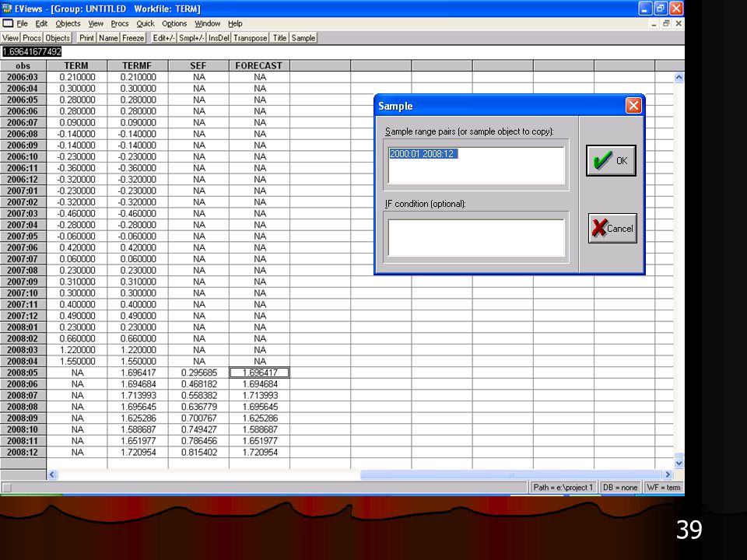Restore the inner workfile window

667,24
